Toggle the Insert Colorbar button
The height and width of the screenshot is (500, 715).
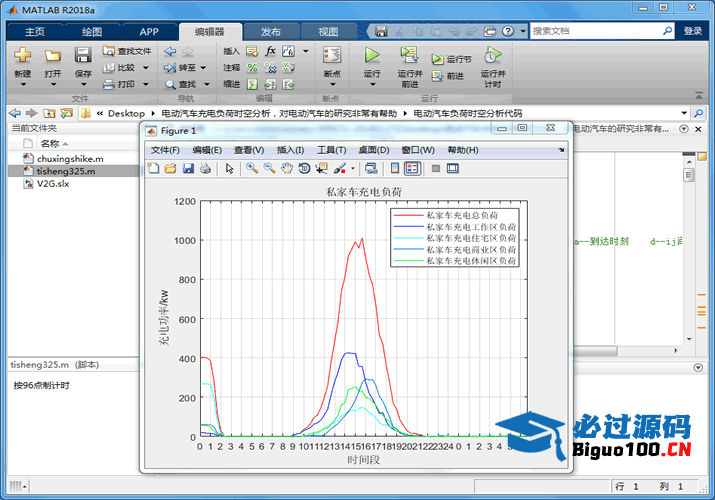pyautogui.click(x=395, y=169)
